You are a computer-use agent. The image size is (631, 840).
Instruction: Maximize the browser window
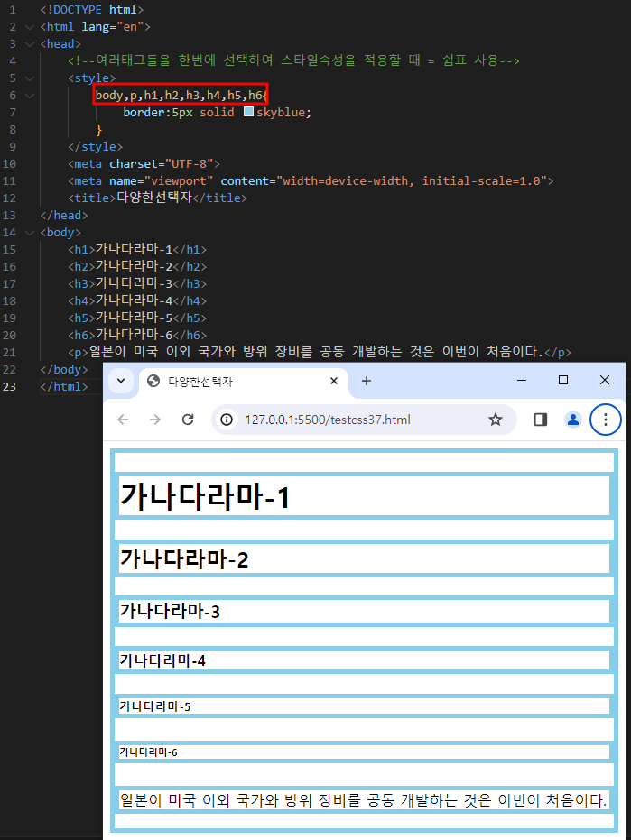(x=563, y=380)
